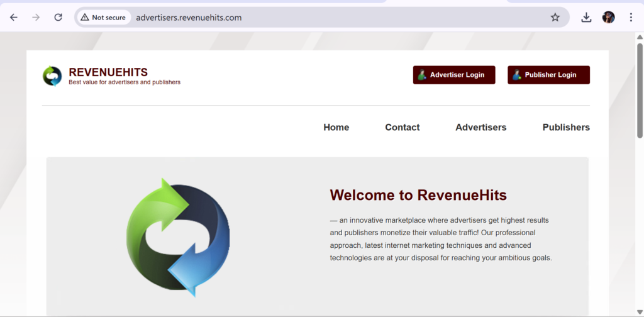Click the page scrollbar down arrow

(640, 312)
